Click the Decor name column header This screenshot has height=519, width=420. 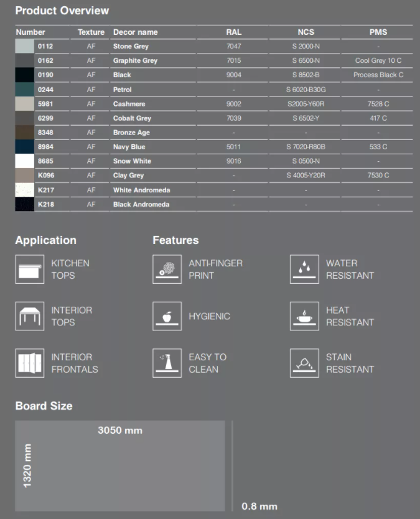pyautogui.click(x=136, y=32)
